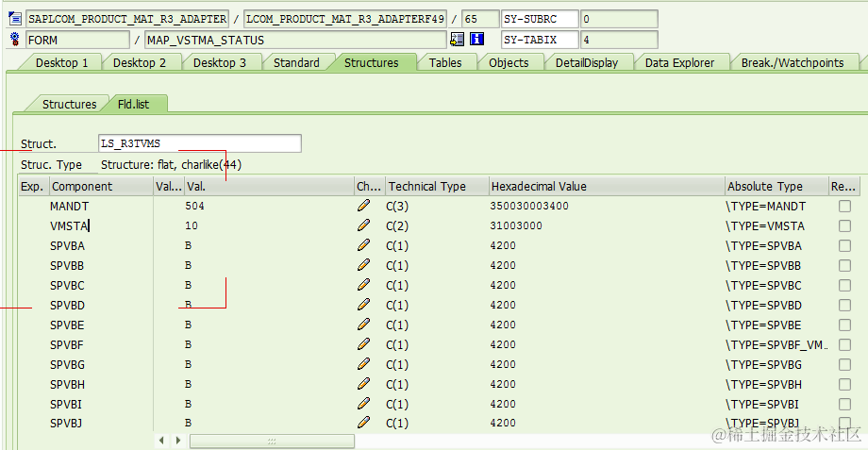Viewport: 868px width, 450px height.
Task: Click the gear icon next to FORM
Action: (15, 40)
